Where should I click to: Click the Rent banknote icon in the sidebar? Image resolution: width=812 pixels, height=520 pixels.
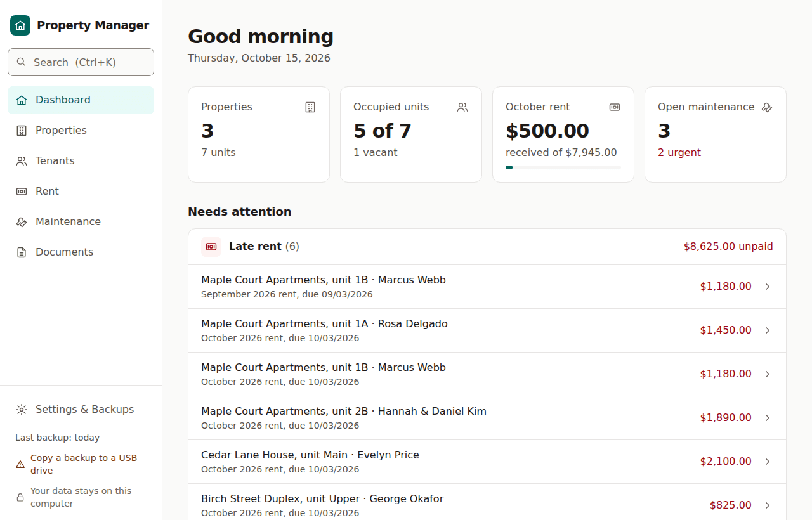tap(22, 192)
